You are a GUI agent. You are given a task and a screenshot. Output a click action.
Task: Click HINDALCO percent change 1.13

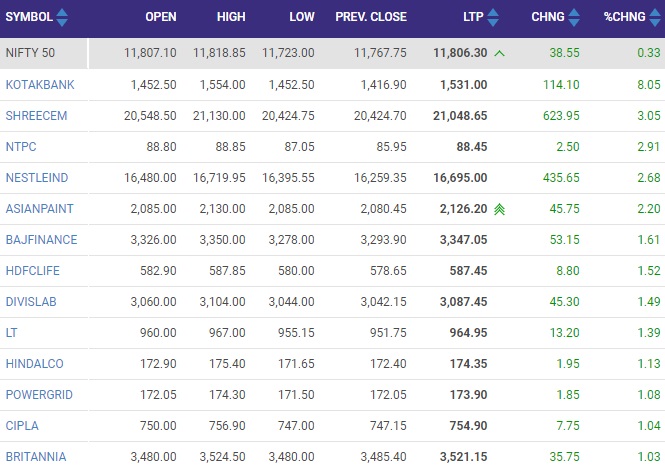point(649,363)
